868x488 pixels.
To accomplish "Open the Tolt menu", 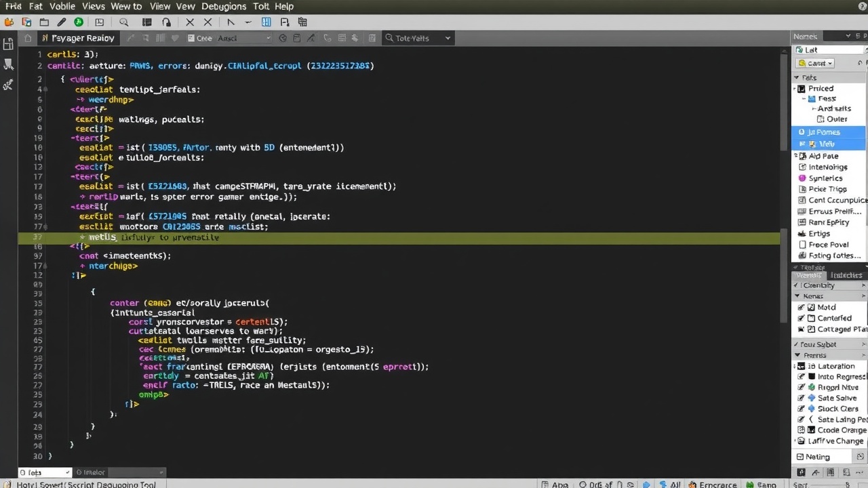I will [260, 6].
